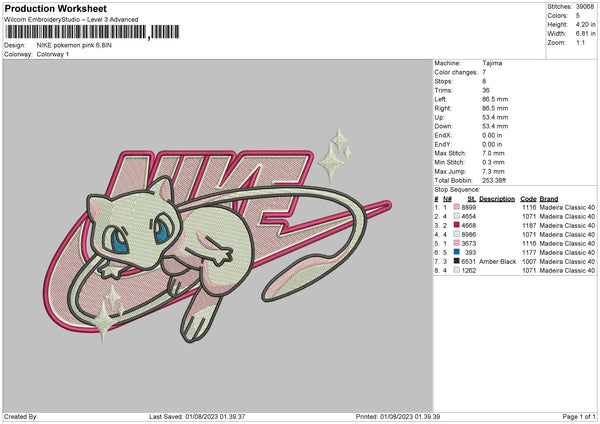Select the Color changes value '7'
The height and width of the screenshot is (424, 600).
(x=484, y=72)
